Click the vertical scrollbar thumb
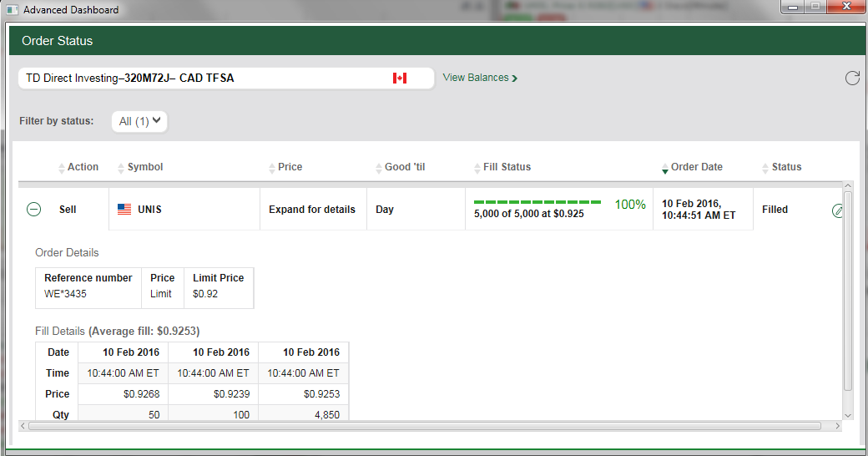Screen dimensions: 868x456 coord(847,291)
